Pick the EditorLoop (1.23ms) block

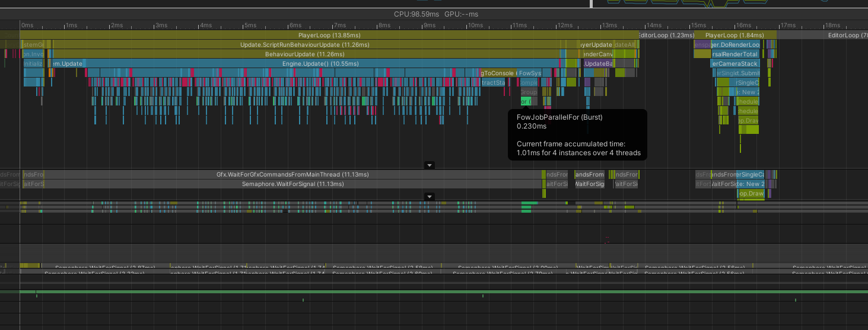[666, 36]
